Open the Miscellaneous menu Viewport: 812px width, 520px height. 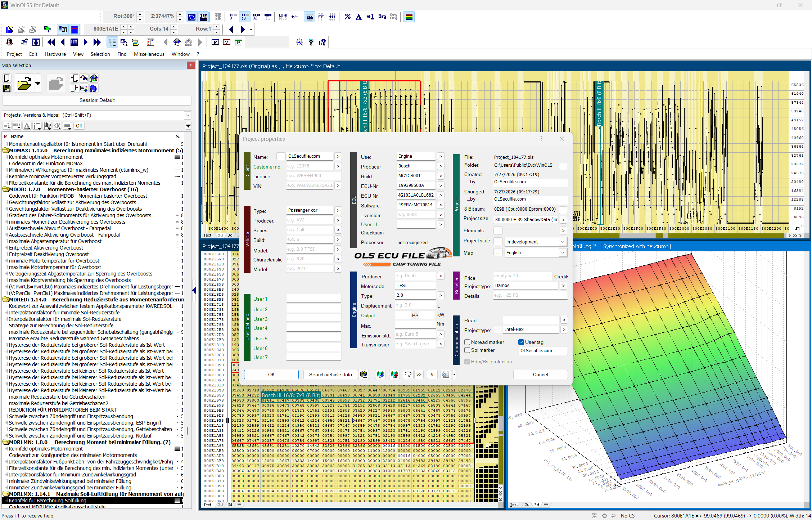149,54
